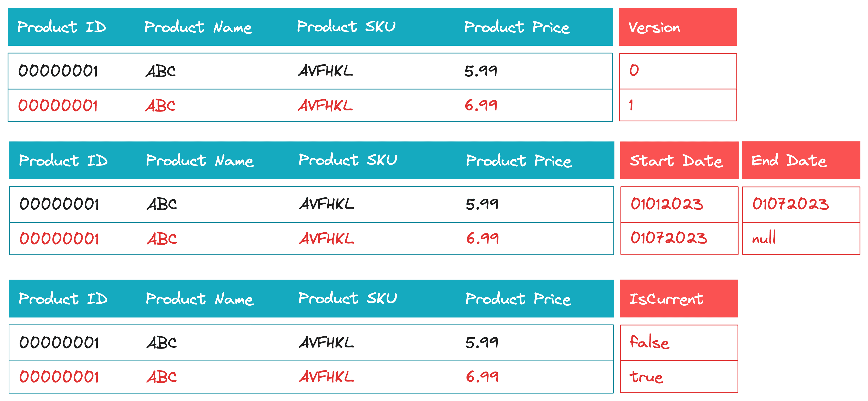Click the third table's Product SKU header
Screen dimensions: 868x401
(x=348, y=298)
